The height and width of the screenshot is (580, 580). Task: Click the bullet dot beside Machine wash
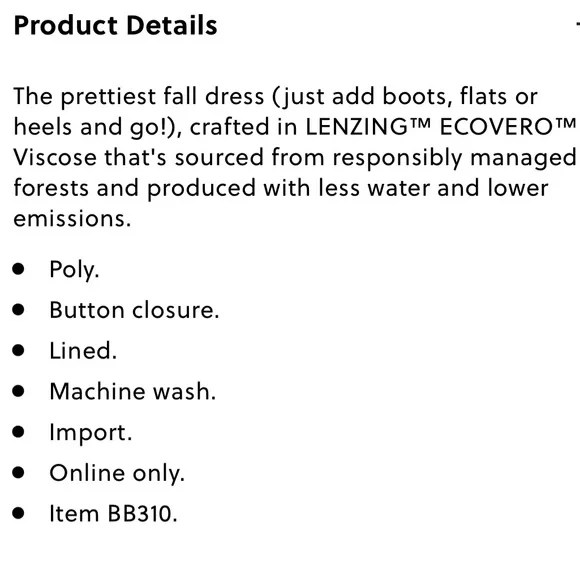tap(18, 391)
